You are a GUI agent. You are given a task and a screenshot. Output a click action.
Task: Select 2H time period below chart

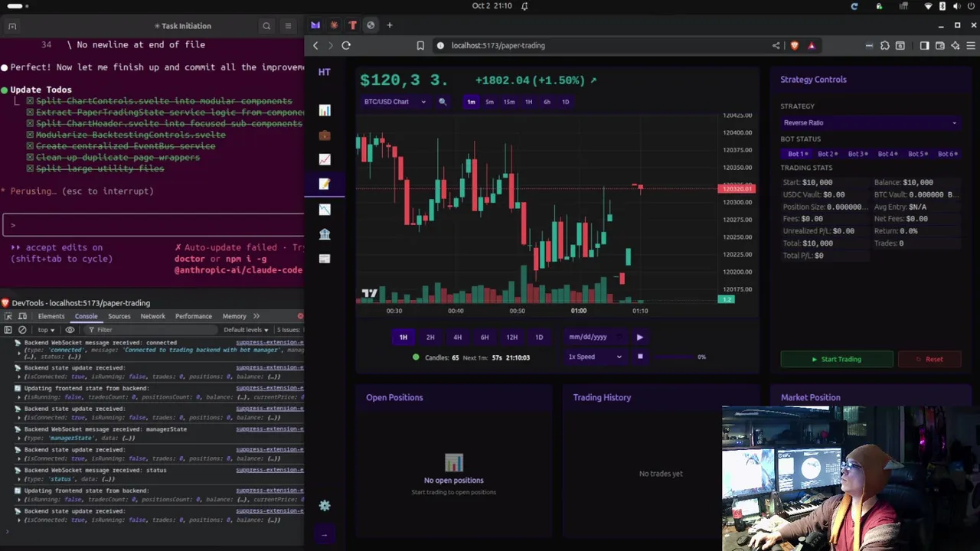point(430,337)
